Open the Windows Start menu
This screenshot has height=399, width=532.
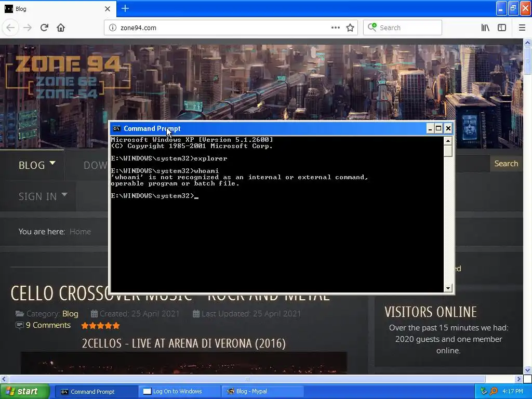pyautogui.click(x=25, y=392)
